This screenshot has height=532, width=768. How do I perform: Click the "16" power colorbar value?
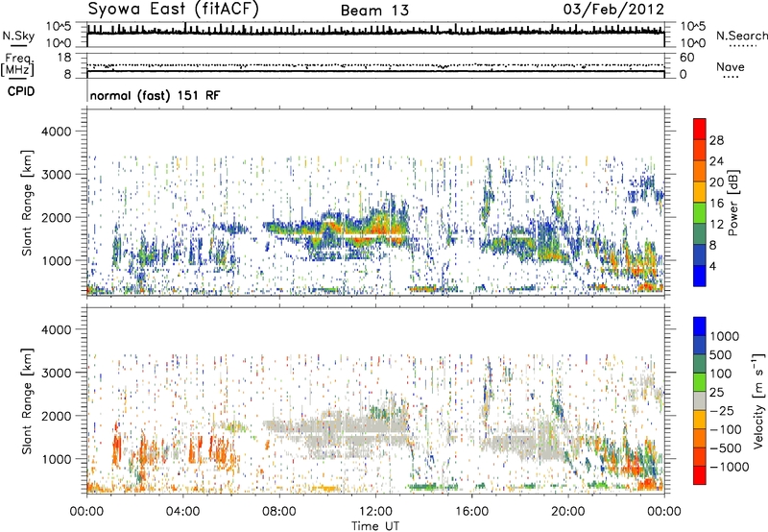(x=716, y=204)
